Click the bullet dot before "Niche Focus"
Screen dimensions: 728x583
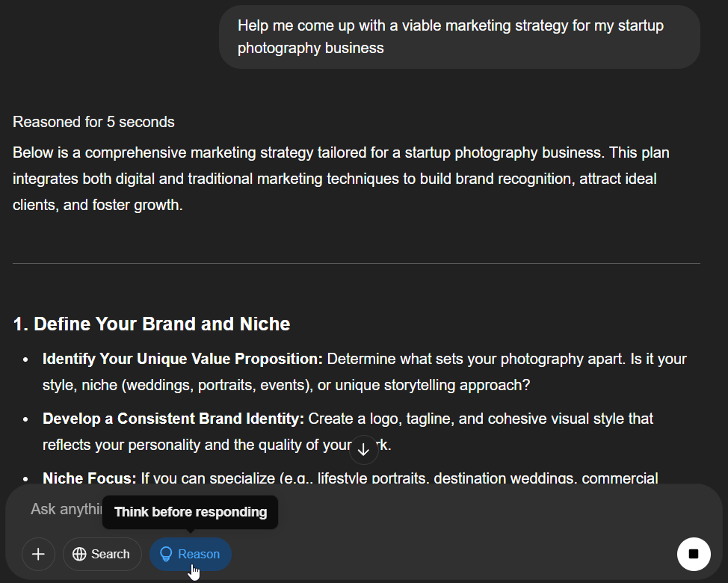(x=26, y=478)
